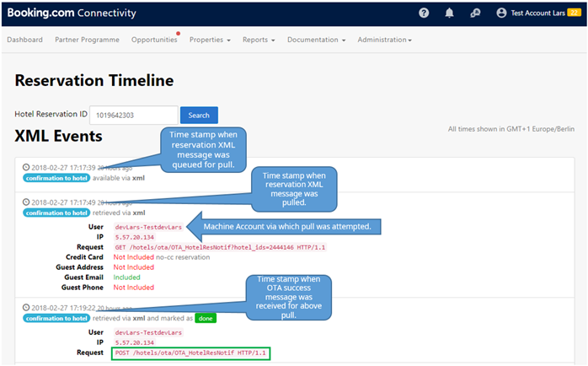Expand the Properties dropdown menu
The image size is (588, 366).
click(x=210, y=40)
